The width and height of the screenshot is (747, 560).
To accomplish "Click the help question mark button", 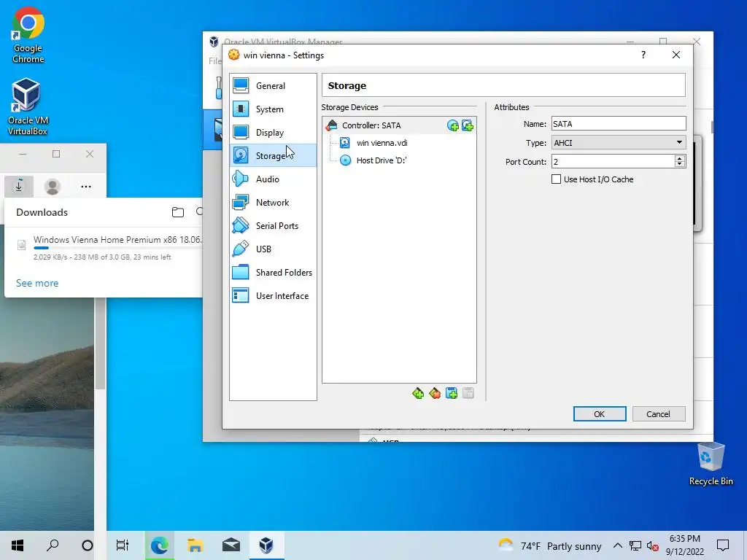I will click(643, 55).
